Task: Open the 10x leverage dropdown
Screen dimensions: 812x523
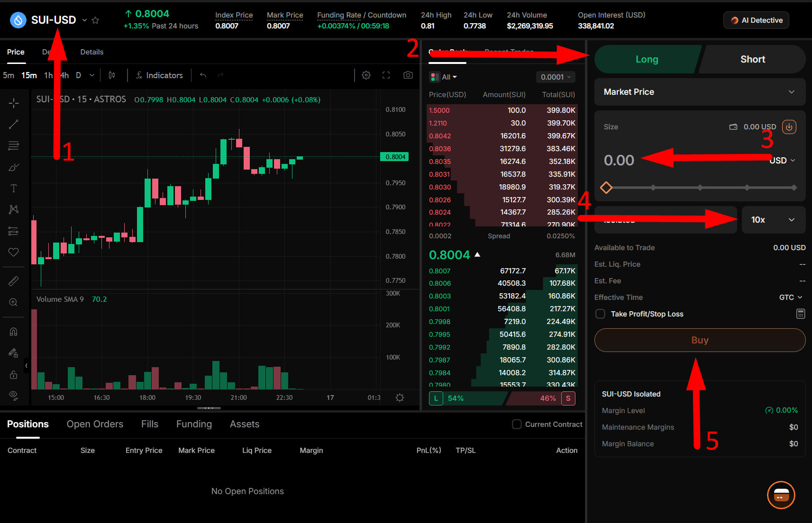Action: click(773, 220)
